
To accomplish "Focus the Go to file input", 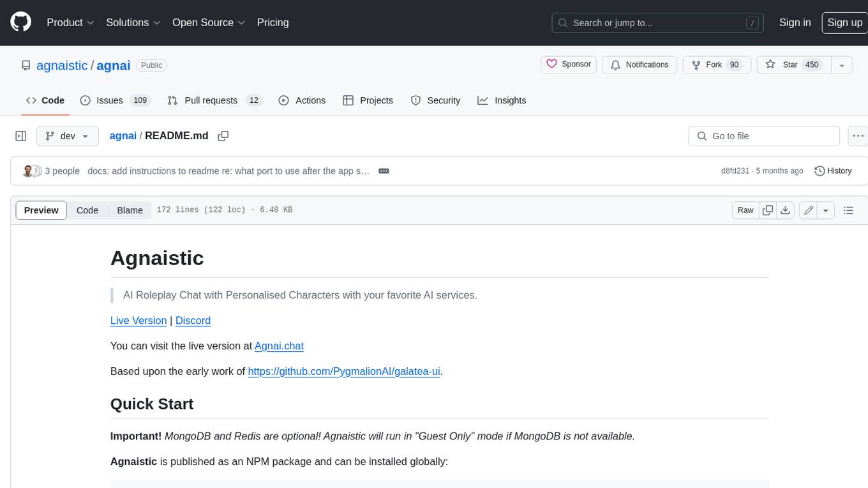I will click(x=764, y=136).
